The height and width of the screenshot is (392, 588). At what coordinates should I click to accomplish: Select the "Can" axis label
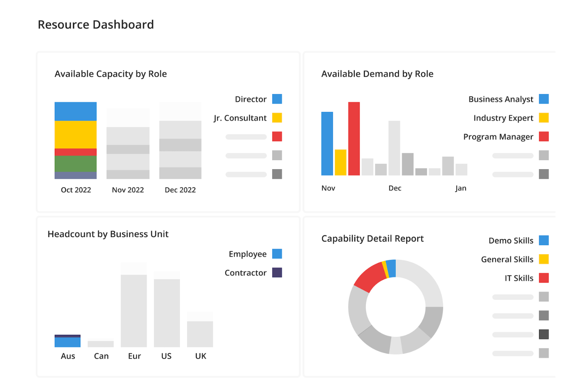coord(101,356)
